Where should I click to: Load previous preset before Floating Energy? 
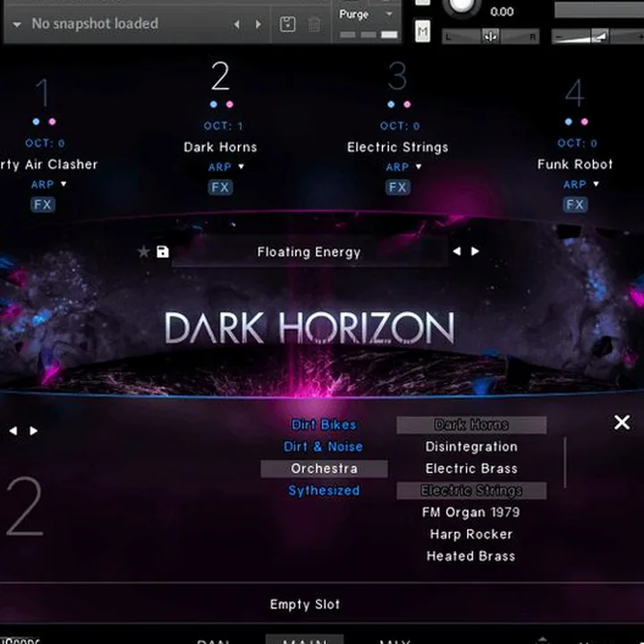click(x=457, y=251)
